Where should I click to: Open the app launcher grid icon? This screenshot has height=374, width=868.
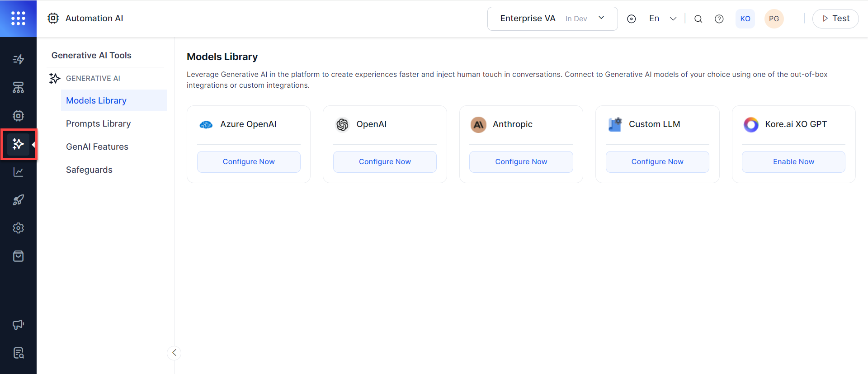[x=18, y=19]
